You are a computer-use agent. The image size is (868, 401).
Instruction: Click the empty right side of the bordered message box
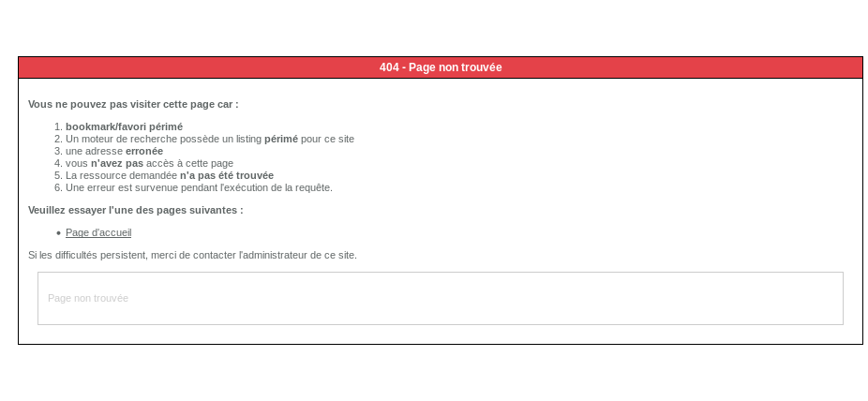click(x=656, y=298)
